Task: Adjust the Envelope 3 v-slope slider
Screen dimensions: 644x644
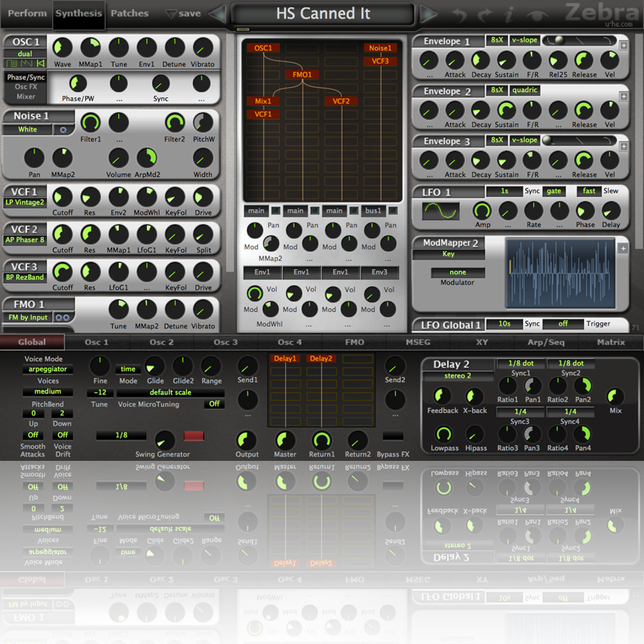Action: pyautogui.click(x=579, y=140)
